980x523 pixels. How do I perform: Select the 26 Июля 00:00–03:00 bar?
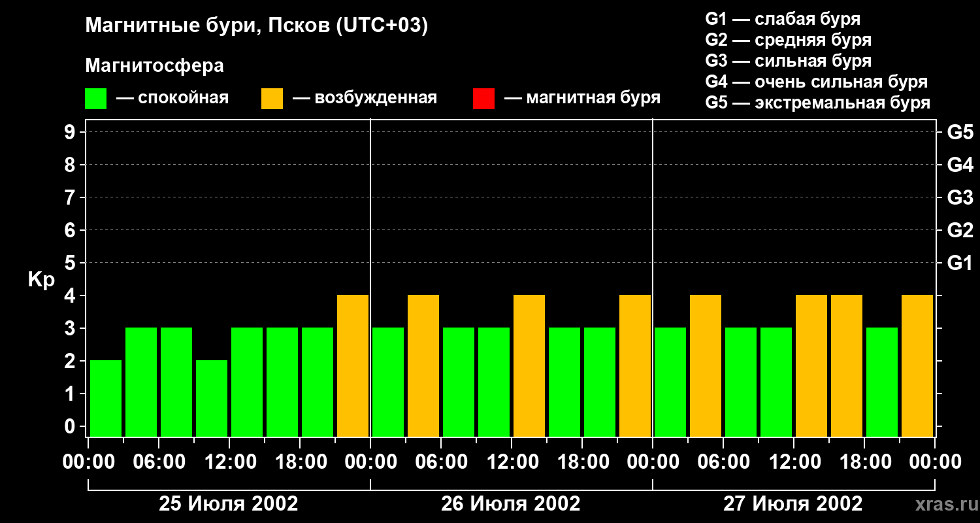click(x=388, y=382)
